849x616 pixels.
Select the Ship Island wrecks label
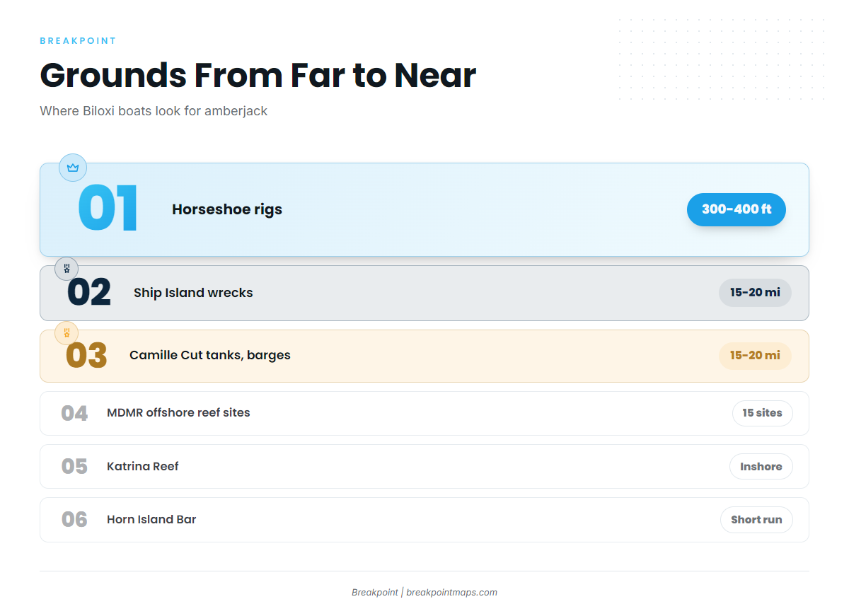[193, 293]
